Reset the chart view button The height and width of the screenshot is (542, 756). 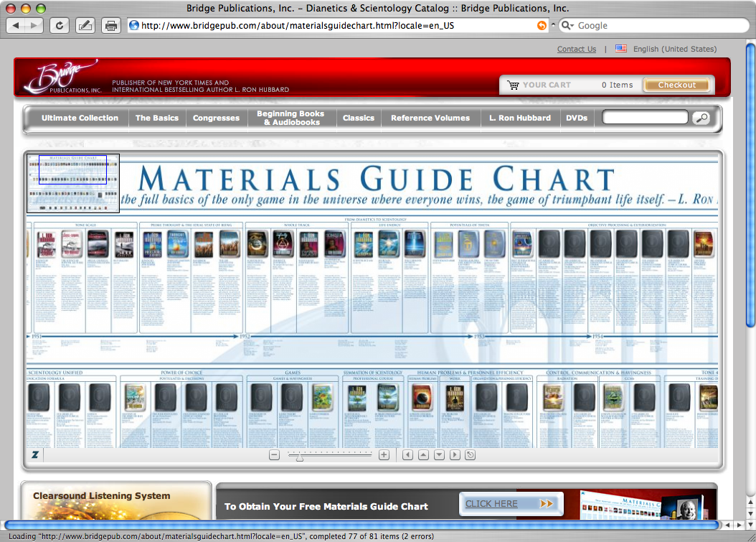(471, 455)
